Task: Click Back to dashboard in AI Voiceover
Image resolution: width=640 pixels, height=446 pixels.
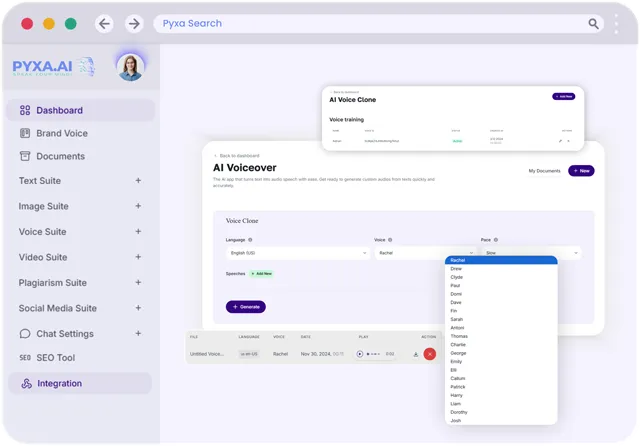Action: pyautogui.click(x=237, y=156)
